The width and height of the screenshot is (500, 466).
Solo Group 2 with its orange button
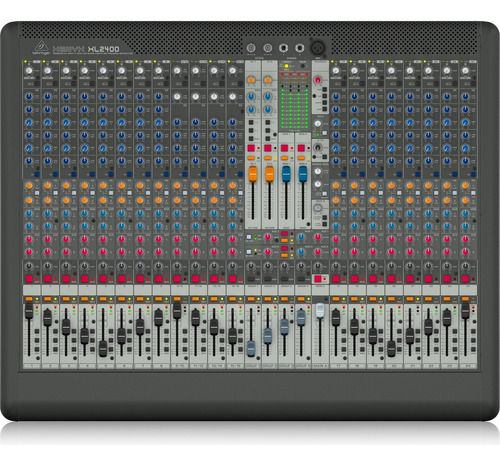[268, 299]
